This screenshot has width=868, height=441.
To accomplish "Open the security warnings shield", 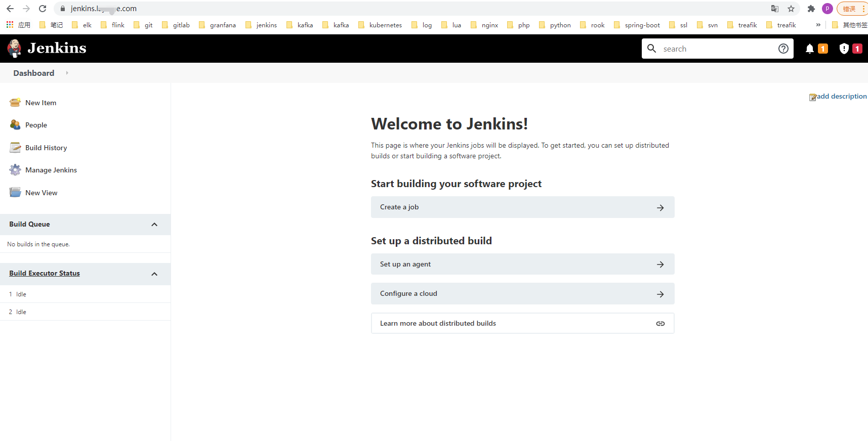I will [844, 49].
